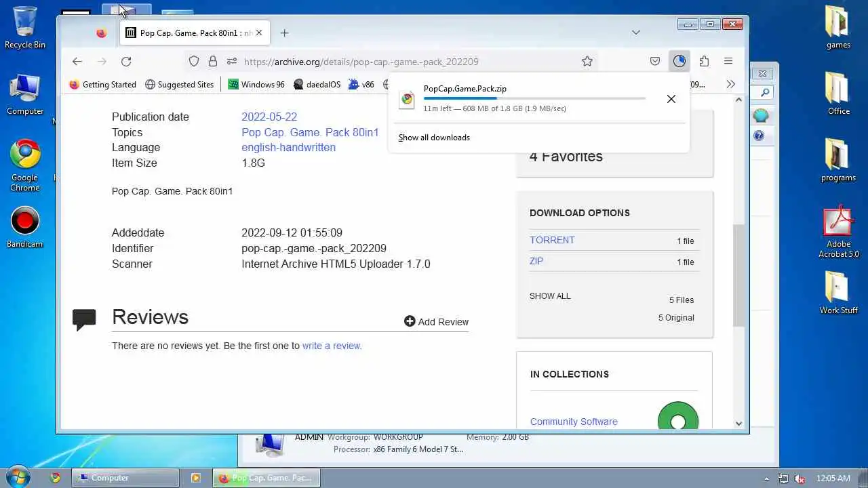Screen dimensions: 868x488
Task: Open Show all downloads
Action: click(x=434, y=138)
